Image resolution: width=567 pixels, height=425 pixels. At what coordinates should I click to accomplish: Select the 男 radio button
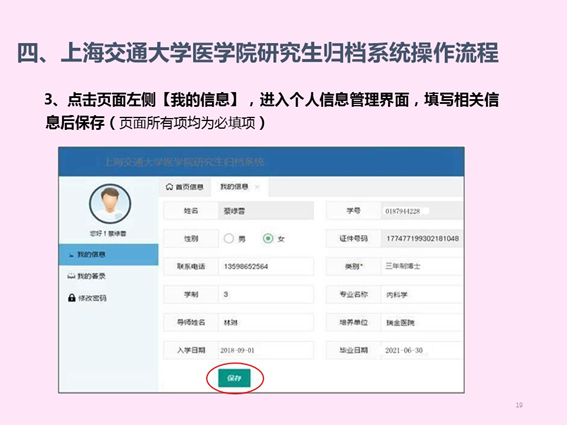click(229, 238)
